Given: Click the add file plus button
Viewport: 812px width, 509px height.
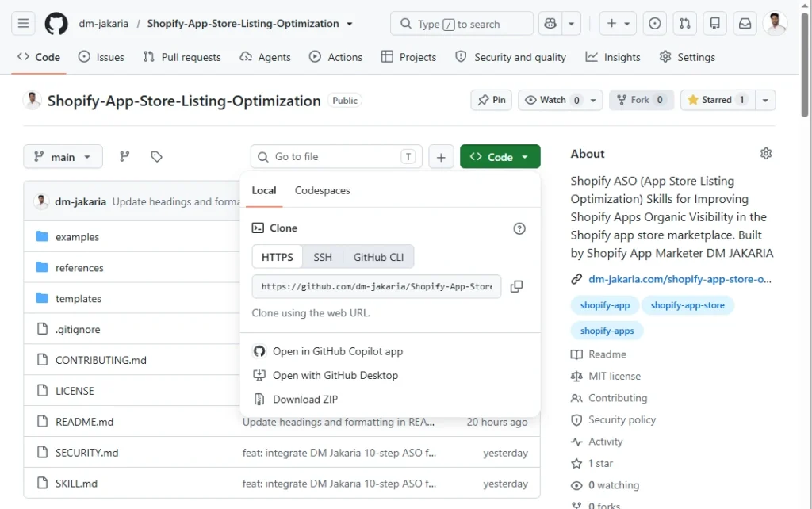Looking at the screenshot, I should coord(441,156).
